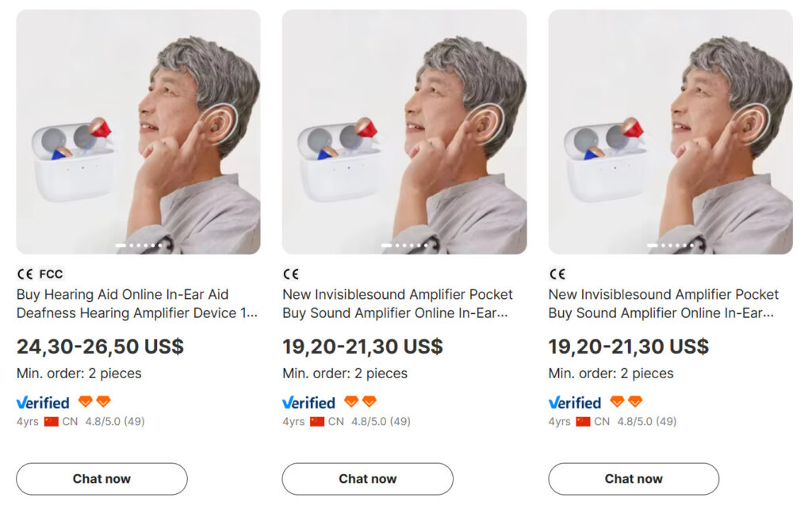
Task: Click the CE mark on the middle product card
Action: [x=291, y=274]
